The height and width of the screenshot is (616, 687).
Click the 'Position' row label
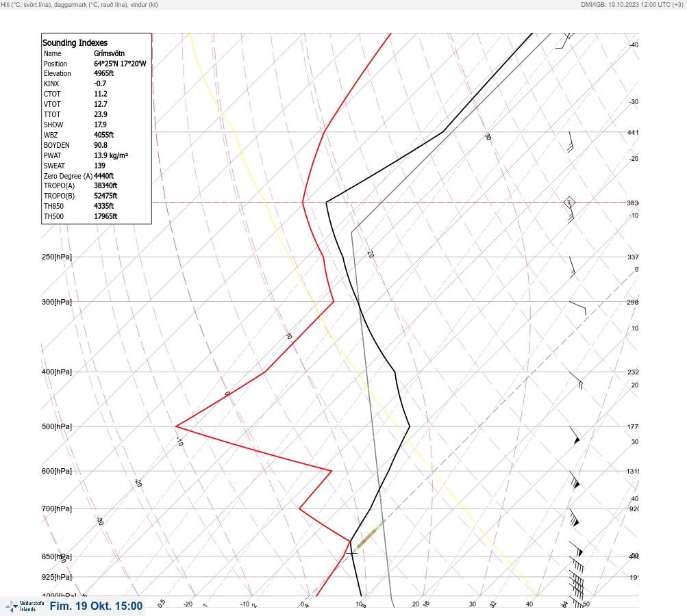55,64
